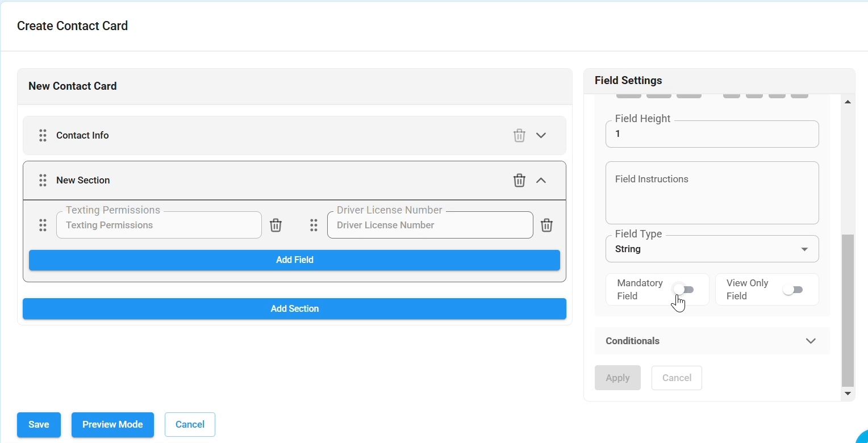Delete the New Section section
The height and width of the screenshot is (443, 868).
tap(519, 180)
